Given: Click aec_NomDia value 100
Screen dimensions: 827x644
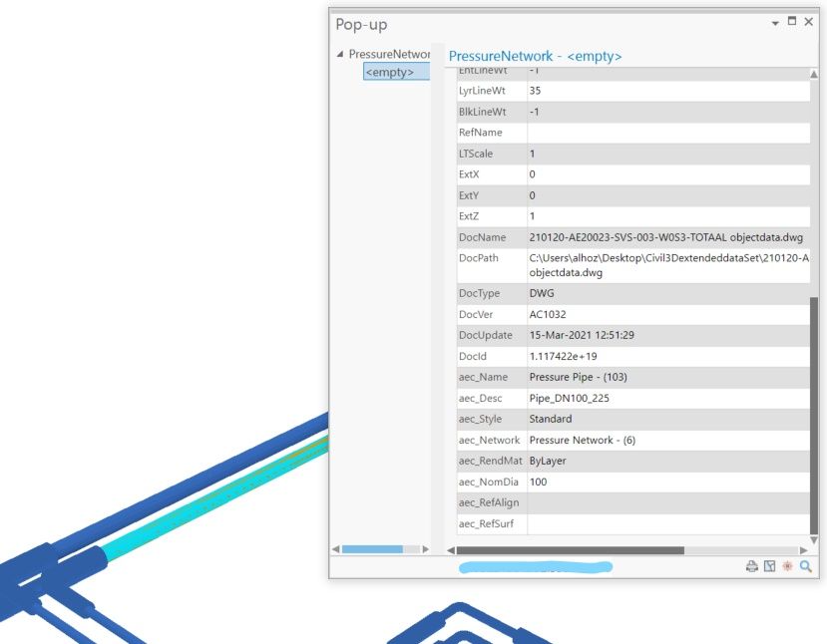Looking at the screenshot, I should coord(538,482).
